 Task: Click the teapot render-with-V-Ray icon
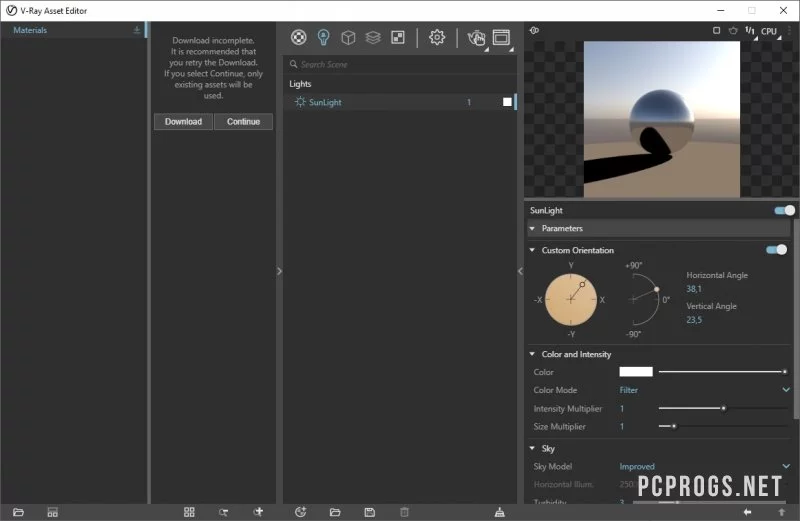[x=476, y=38]
